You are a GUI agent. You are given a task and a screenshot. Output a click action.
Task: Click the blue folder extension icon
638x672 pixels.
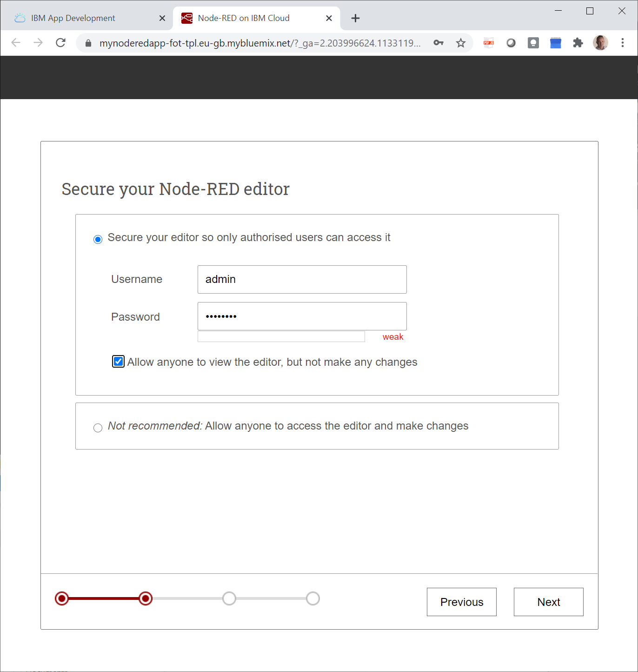coord(556,43)
